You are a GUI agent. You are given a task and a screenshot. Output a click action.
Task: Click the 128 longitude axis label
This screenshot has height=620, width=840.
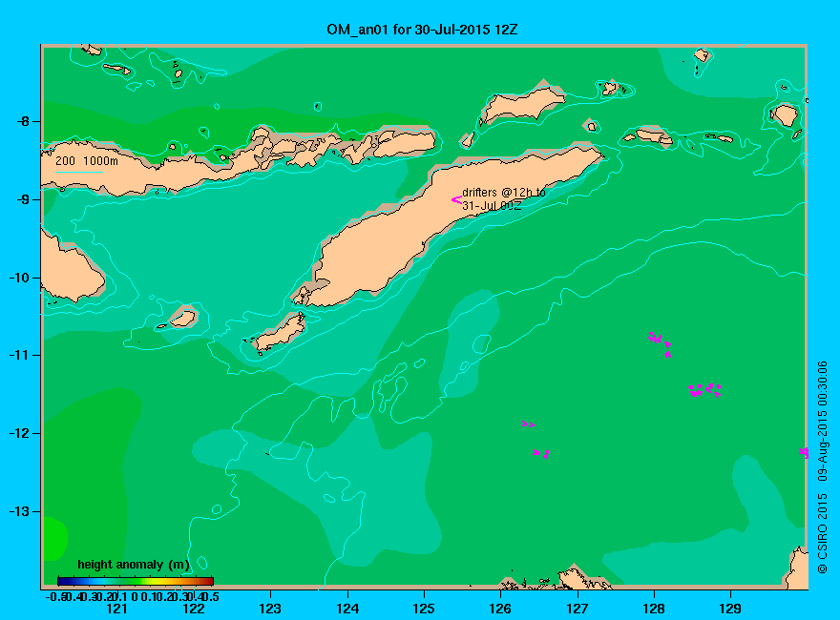654,609
